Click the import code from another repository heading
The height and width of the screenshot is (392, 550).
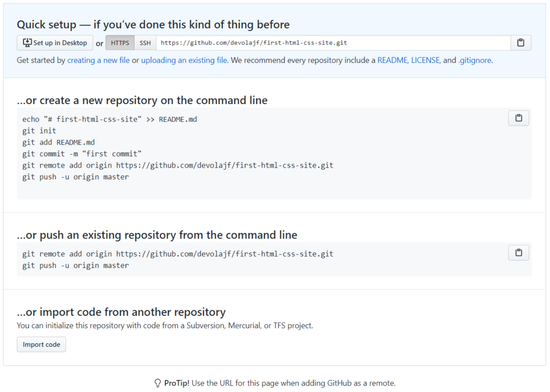coord(121,311)
